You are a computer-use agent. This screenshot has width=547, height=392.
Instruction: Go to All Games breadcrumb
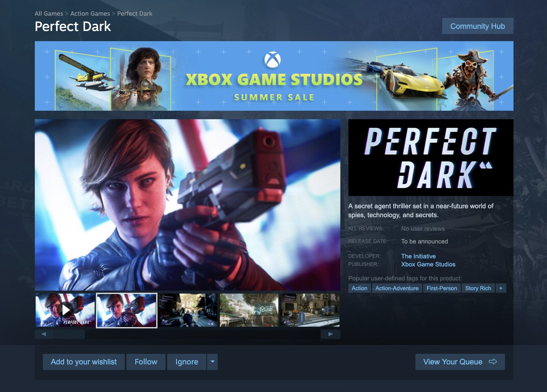(49, 14)
